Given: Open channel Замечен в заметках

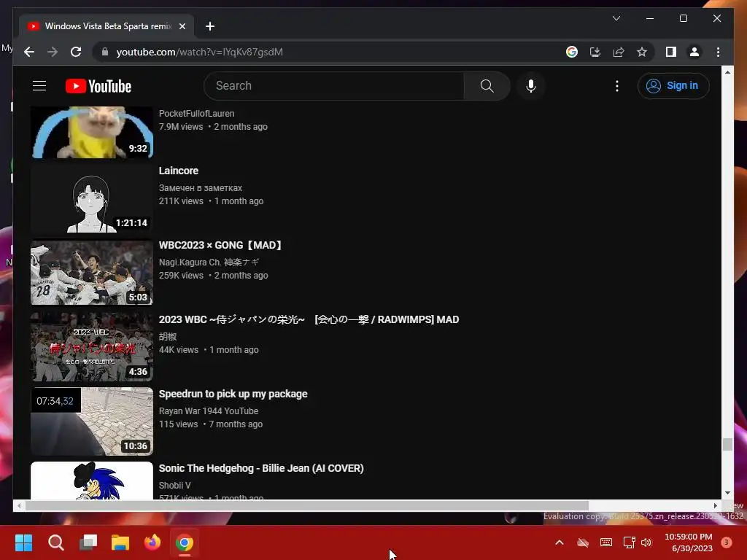Looking at the screenshot, I should click(201, 187).
